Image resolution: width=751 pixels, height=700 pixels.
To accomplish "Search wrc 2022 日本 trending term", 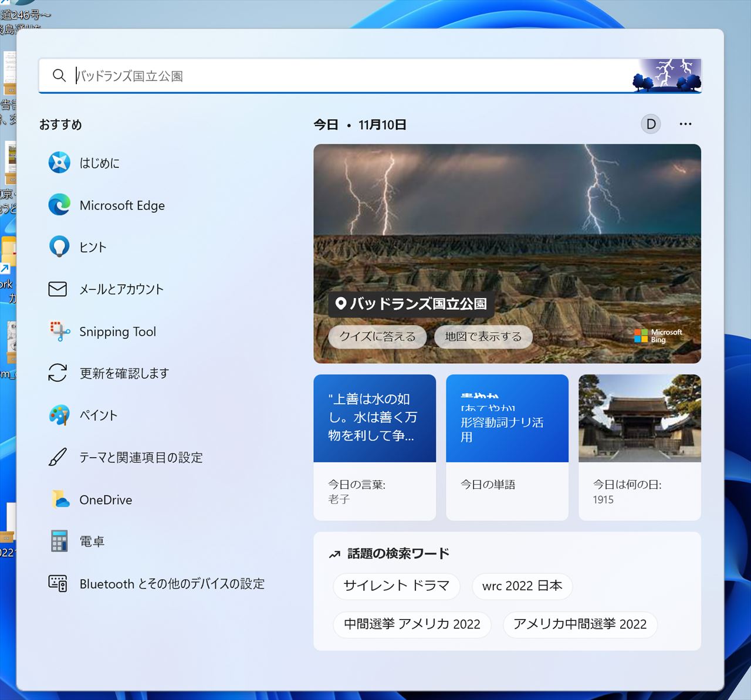I will (x=522, y=586).
